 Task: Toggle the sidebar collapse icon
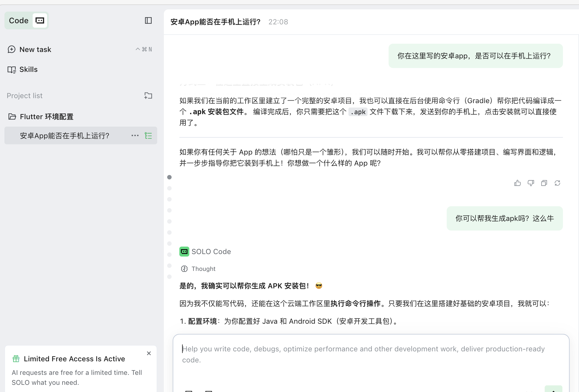point(148,20)
